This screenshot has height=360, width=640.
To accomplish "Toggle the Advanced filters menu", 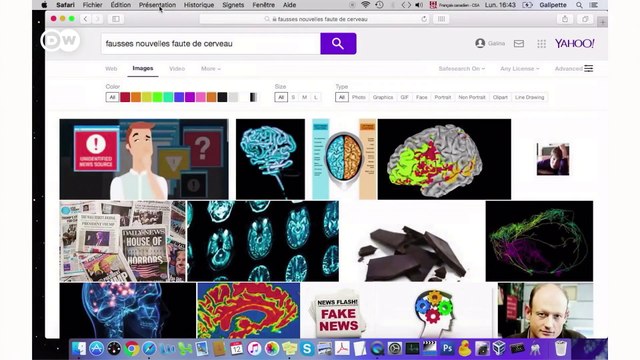I will [573, 69].
